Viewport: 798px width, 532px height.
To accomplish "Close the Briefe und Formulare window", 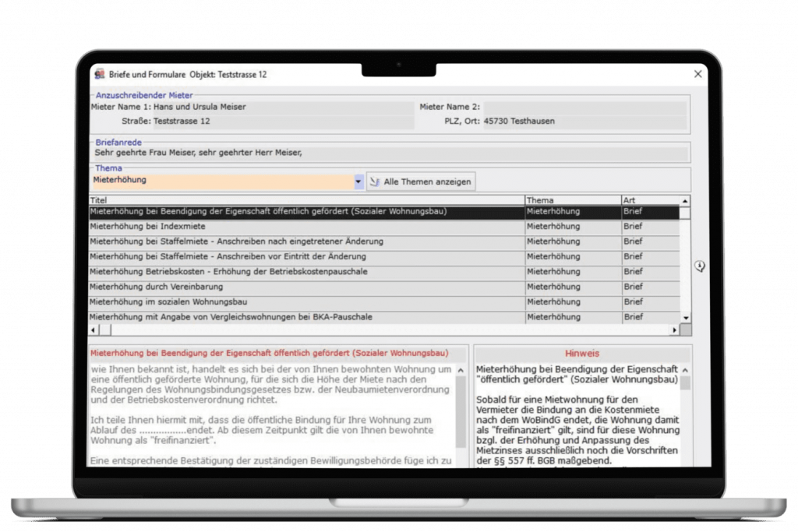I will 697,74.
